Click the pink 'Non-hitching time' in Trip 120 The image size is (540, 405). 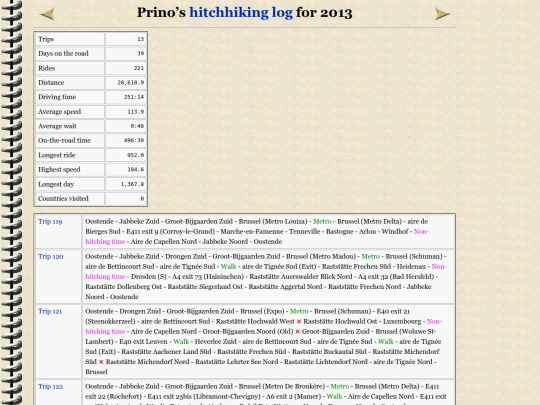click(439, 267)
